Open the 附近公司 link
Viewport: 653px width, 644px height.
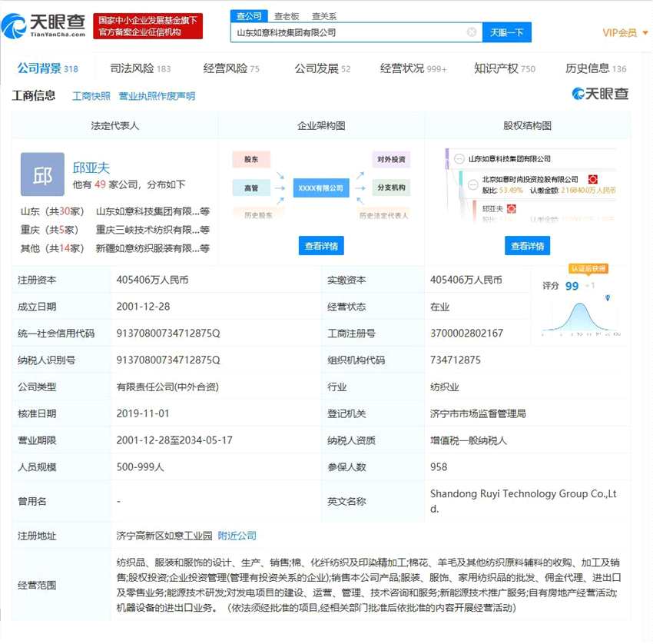[237, 536]
